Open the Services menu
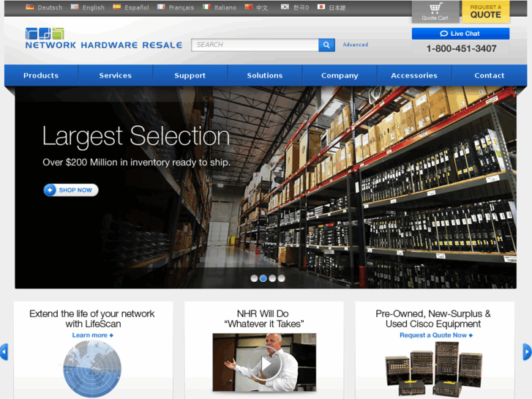Image resolution: width=532 pixels, height=399 pixels. (x=116, y=75)
